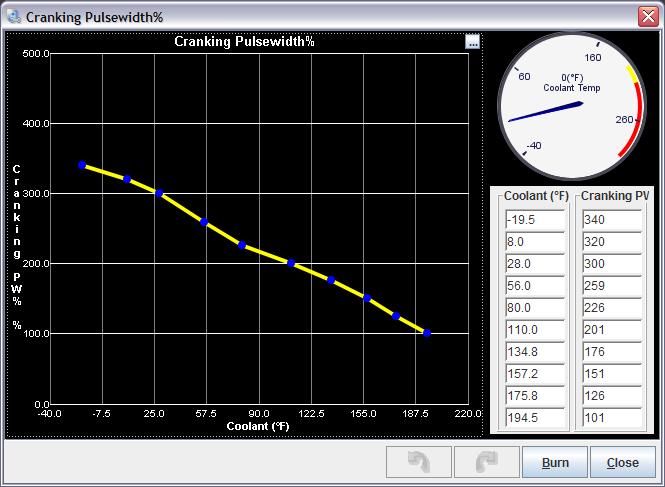Select the curve point at 176 percent
Screen dimensions: 665x487
point(331,280)
